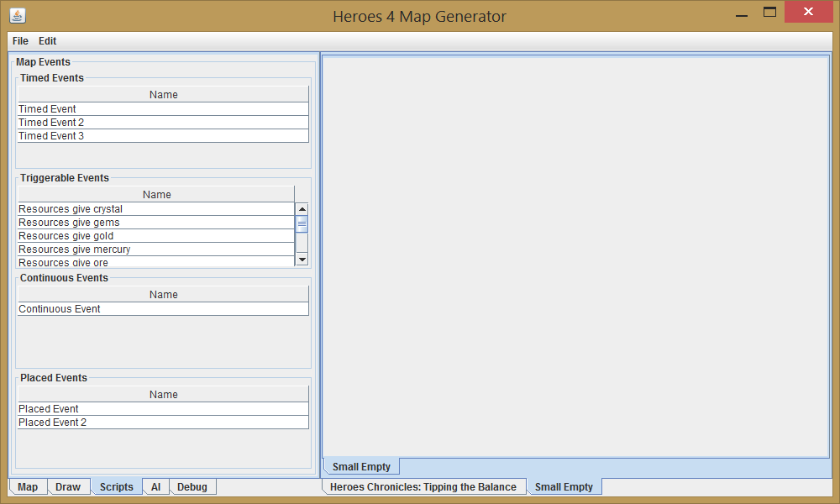
Task: Select the Continuous Event row
Action: pos(164,308)
